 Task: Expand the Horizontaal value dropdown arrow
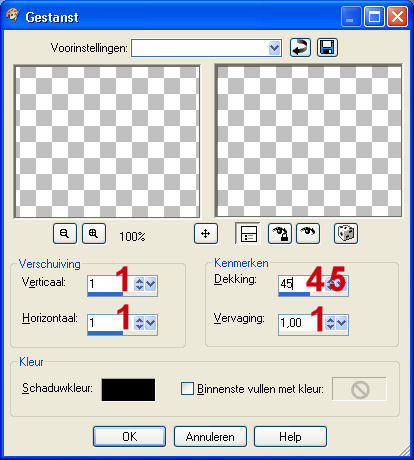click(151, 323)
